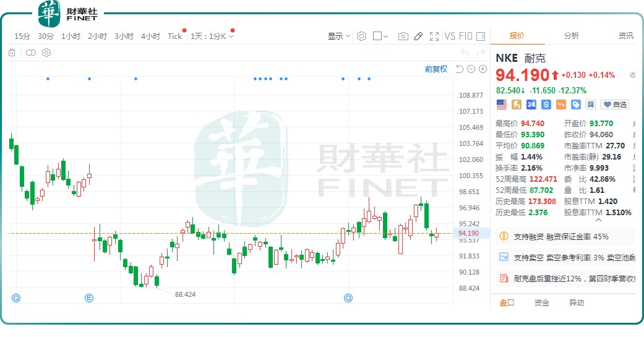The height and width of the screenshot is (337, 644).
Task: Select the 3小时 timeframe
Action: [x=124, y=36]
